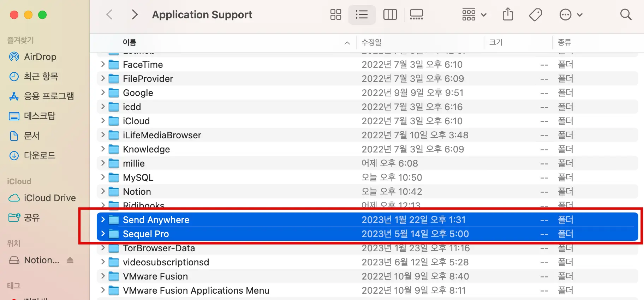Expand the VMware Fusion Applications Menu folder
The image size is (644, 300).
click(x=103, y=290)
